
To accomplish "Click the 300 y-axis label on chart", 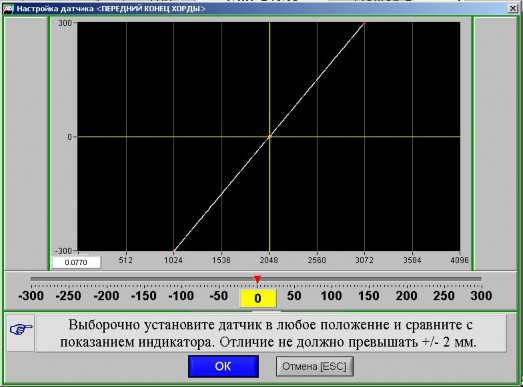I will [x=65, y=23].
